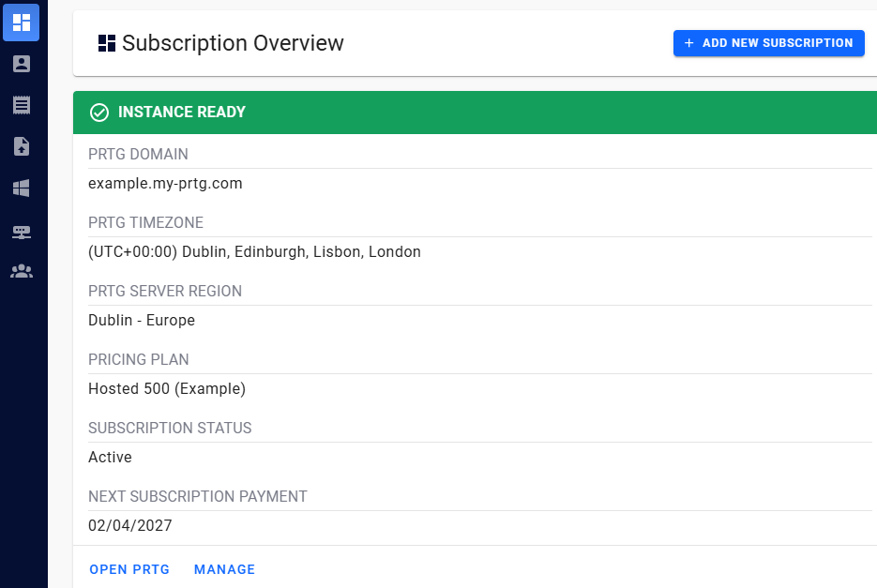Click the Instance Ready banner
The width and height of the screenshot is (877, 588).
tap(475, 113)
